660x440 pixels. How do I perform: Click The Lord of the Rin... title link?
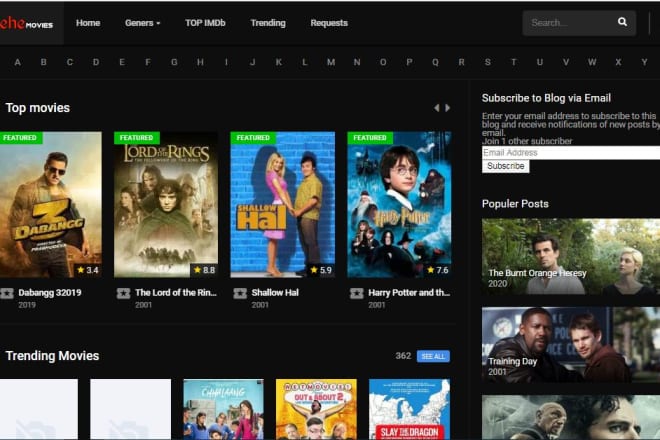click(x=176, y=293)
